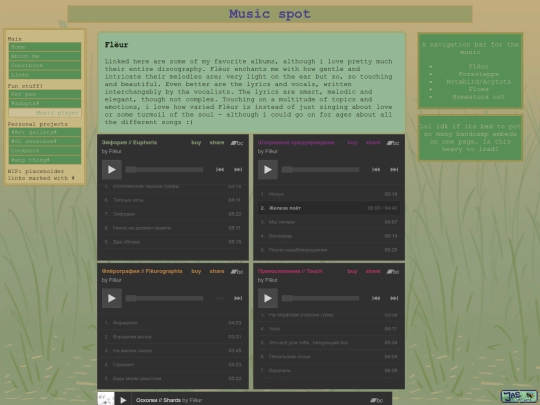540x405 pixels.
Task: Jump to Homestuck ost in music navigation
Action: (478, 97)
